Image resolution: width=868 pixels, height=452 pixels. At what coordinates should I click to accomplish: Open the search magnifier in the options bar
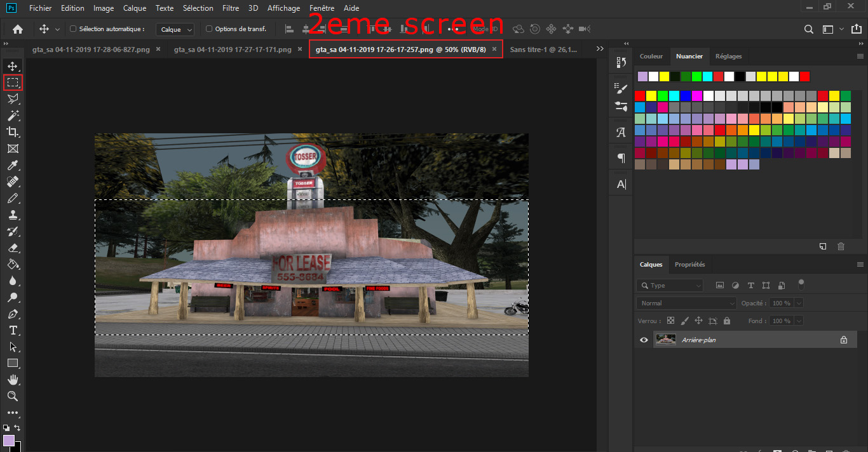click(809, 29)
